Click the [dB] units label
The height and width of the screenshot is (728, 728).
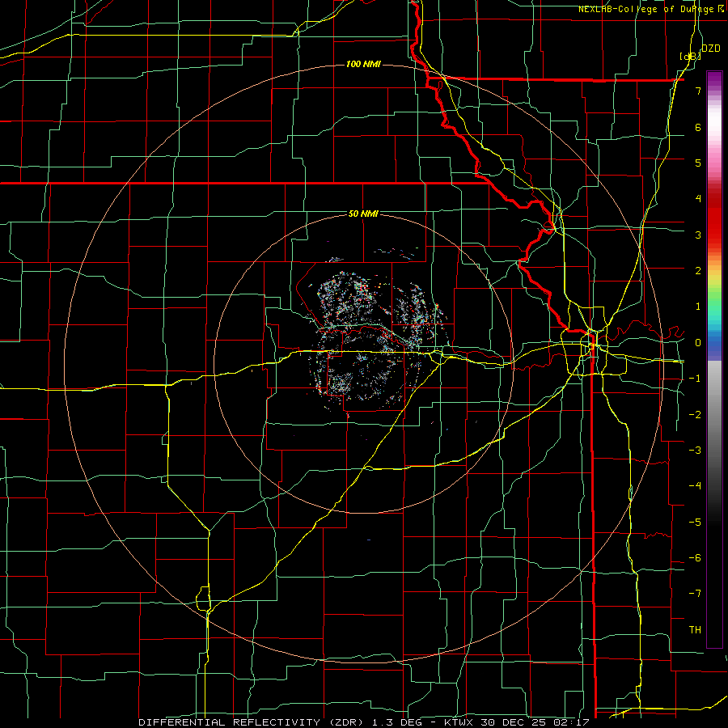[690, 56]
